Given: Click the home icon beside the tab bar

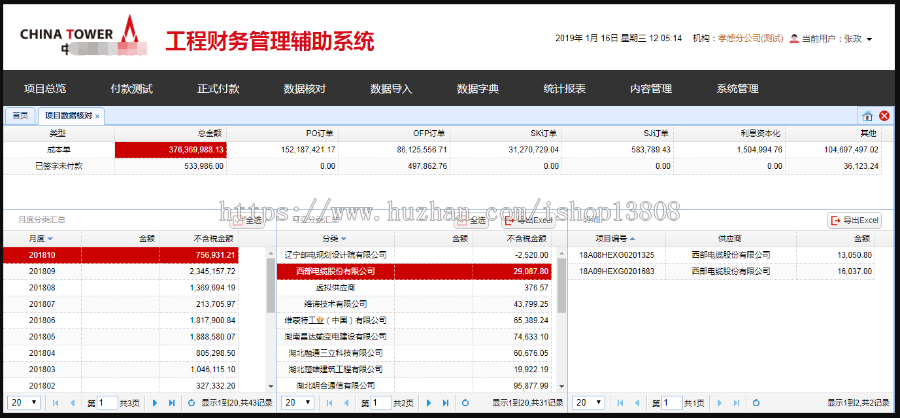Looking at the screenshot, I should click(867, 116).
